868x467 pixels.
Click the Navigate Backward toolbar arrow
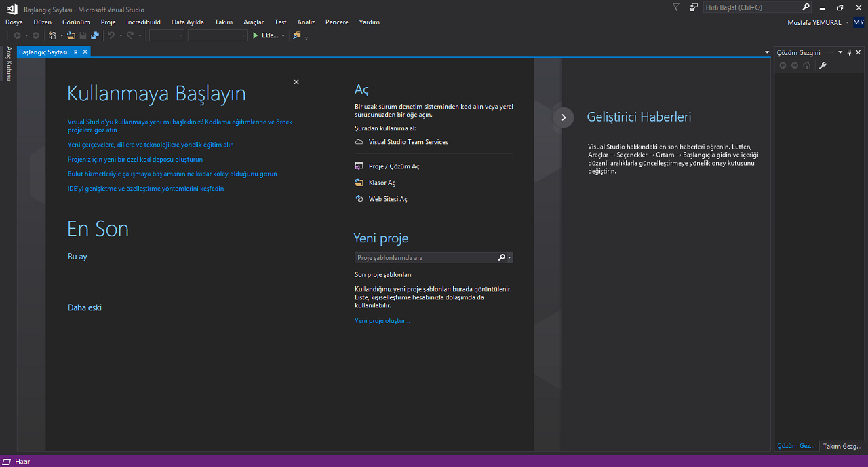17,35
